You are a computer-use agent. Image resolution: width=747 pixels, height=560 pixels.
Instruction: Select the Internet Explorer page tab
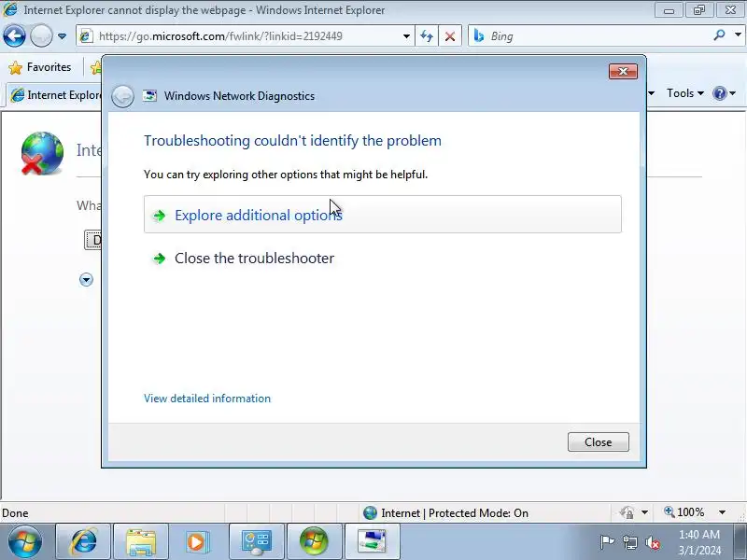(55, 95)
